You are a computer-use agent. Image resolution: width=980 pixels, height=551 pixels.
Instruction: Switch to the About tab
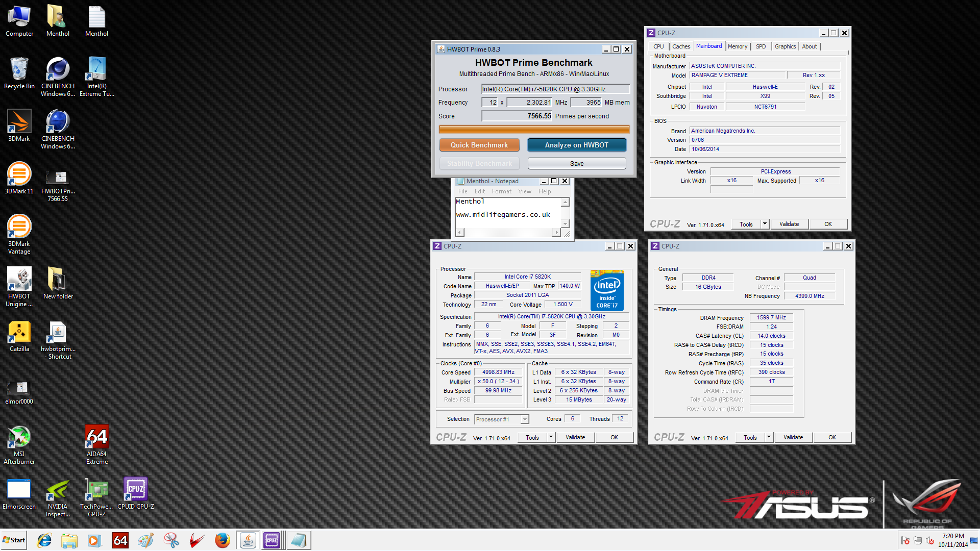(x=810, y=46)
